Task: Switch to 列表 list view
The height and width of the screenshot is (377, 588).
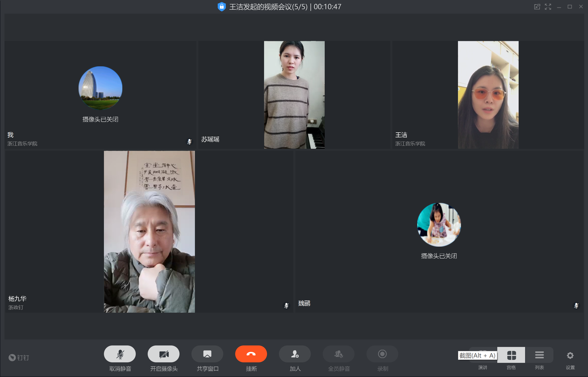Action: [539, 355]
